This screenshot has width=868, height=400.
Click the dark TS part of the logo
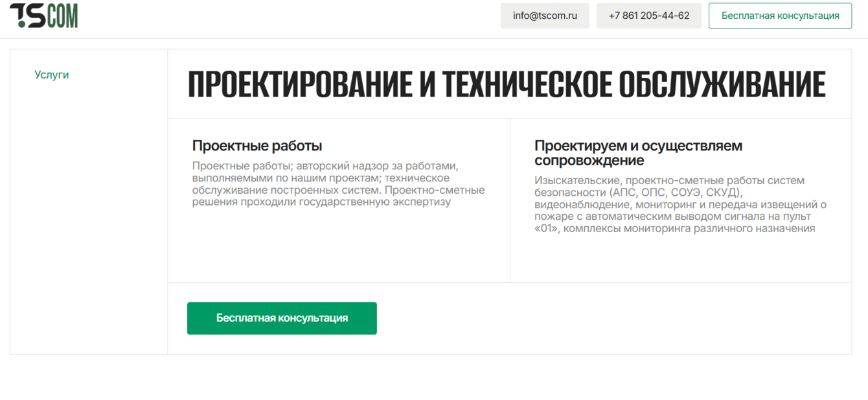click(x=28, y=16)
